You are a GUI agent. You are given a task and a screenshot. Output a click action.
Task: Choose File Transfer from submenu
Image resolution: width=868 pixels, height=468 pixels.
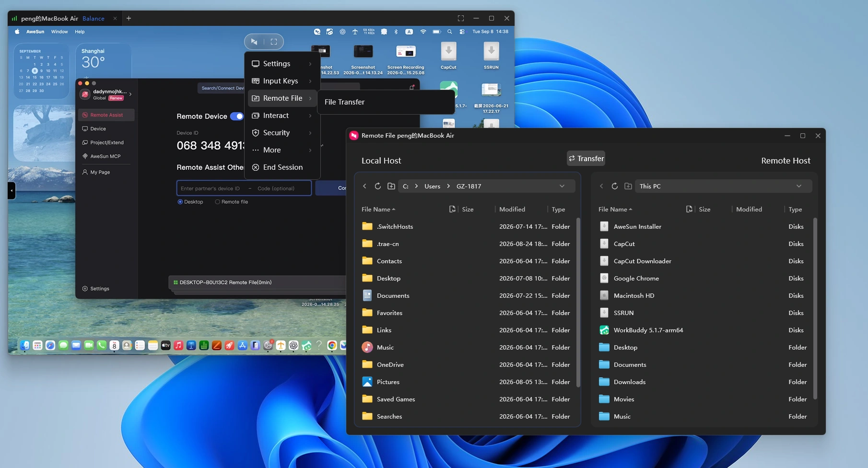pyautogui.click(x=386, y=102)
